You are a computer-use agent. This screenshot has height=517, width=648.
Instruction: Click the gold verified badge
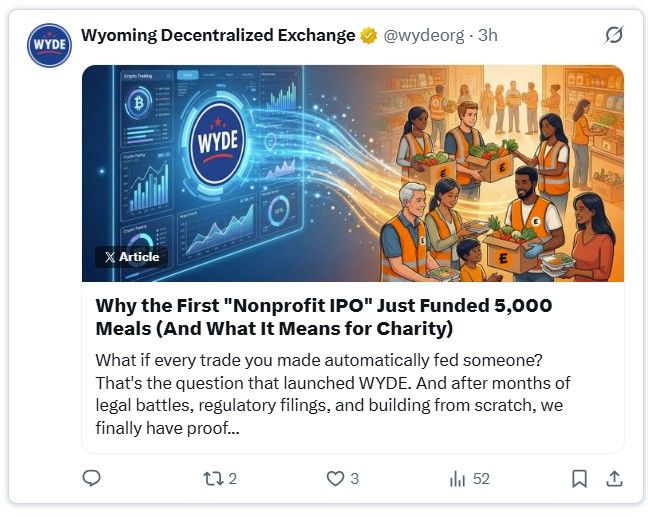tap(369, 36)
